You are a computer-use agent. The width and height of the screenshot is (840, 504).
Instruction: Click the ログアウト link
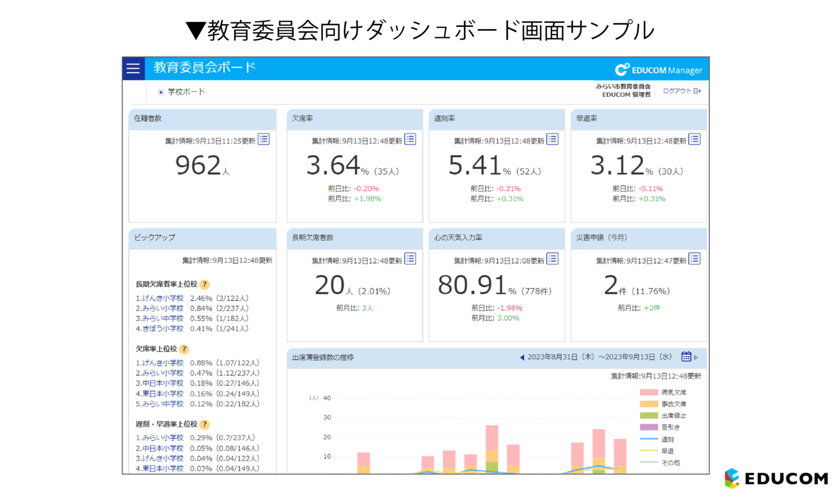(677, 90)
